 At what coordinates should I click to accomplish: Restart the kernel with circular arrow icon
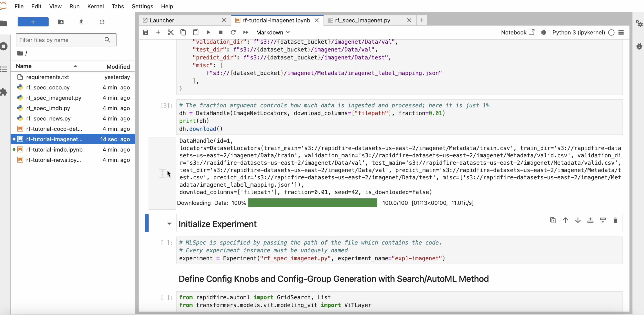233,32
